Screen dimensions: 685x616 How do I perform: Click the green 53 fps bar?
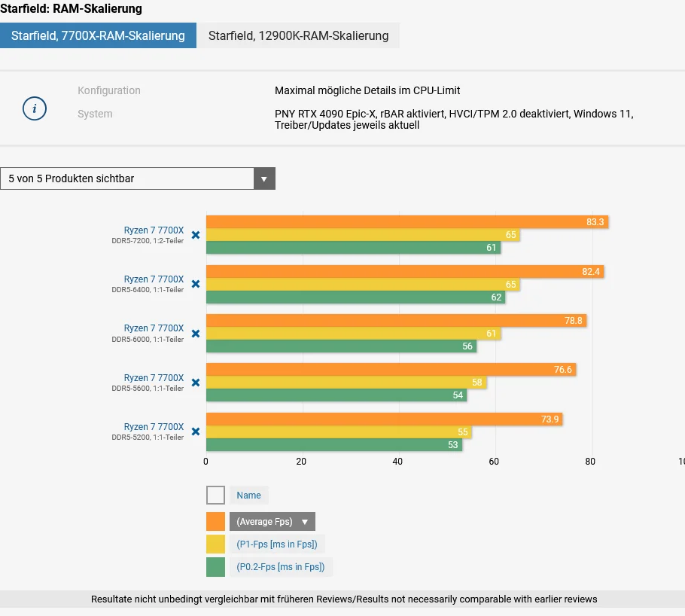[334, 444]
